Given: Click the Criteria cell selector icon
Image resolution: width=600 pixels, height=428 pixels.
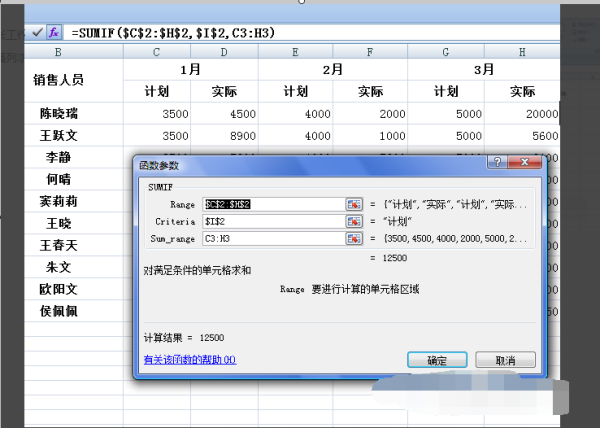Looking at the screenshot, I should 353,221.
